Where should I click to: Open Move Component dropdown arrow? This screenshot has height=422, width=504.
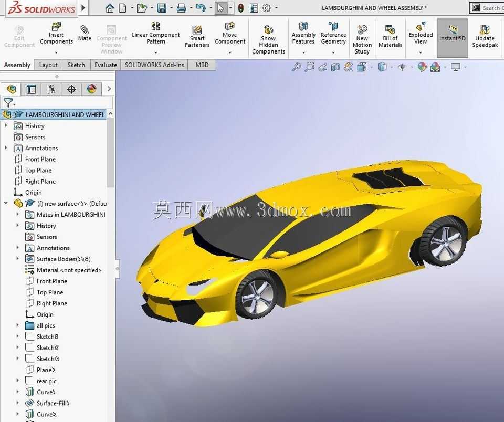click(230, 52)
